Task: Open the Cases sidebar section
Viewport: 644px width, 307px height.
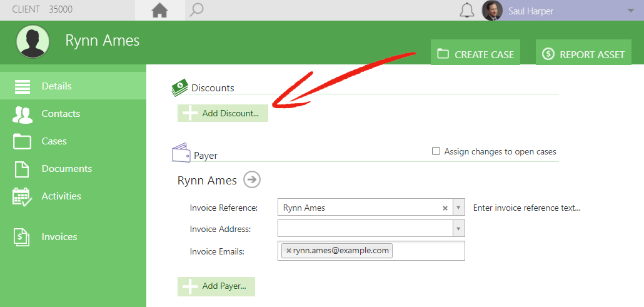Action: (x=73, y=141)
